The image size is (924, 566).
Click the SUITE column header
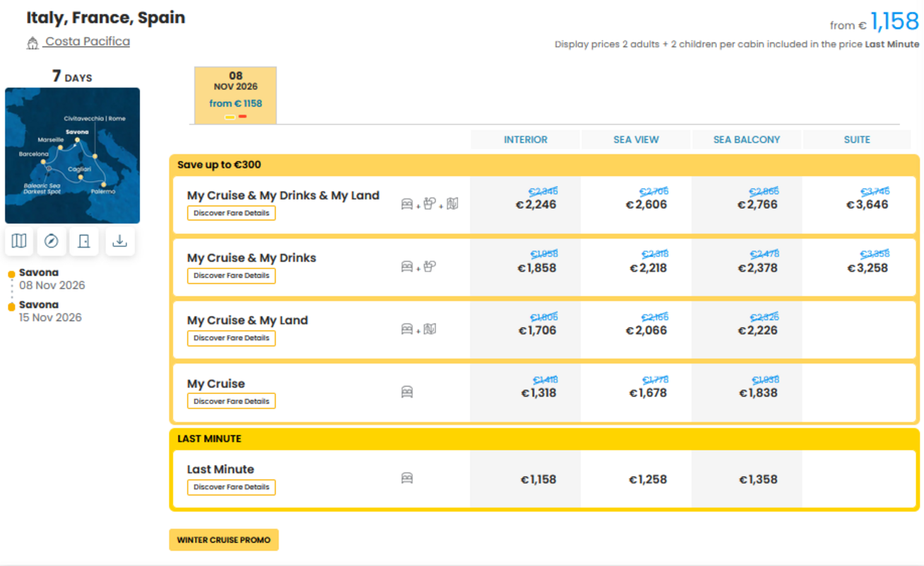point(857,139)
